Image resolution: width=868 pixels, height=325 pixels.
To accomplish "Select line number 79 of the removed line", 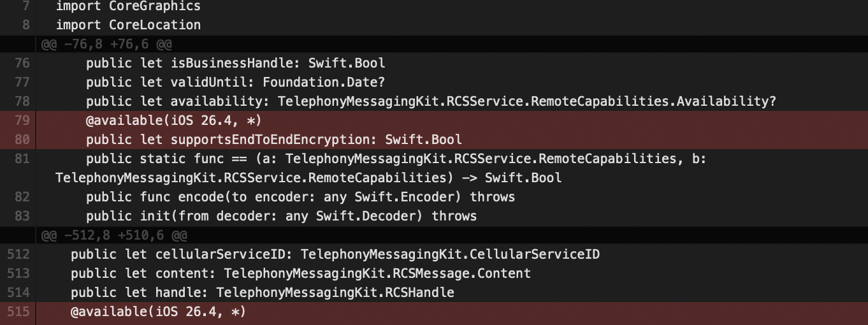I will [x=22, y=121].
